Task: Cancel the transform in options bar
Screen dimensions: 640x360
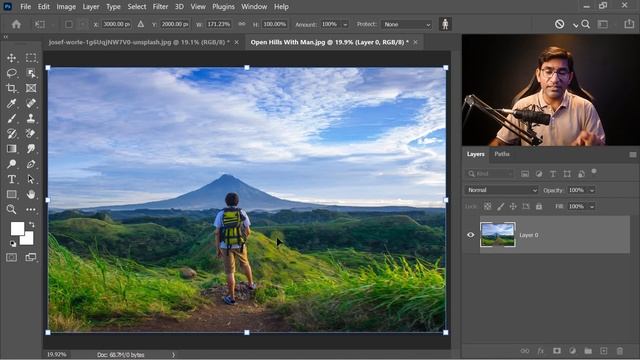Action: (x=560, y=24)
